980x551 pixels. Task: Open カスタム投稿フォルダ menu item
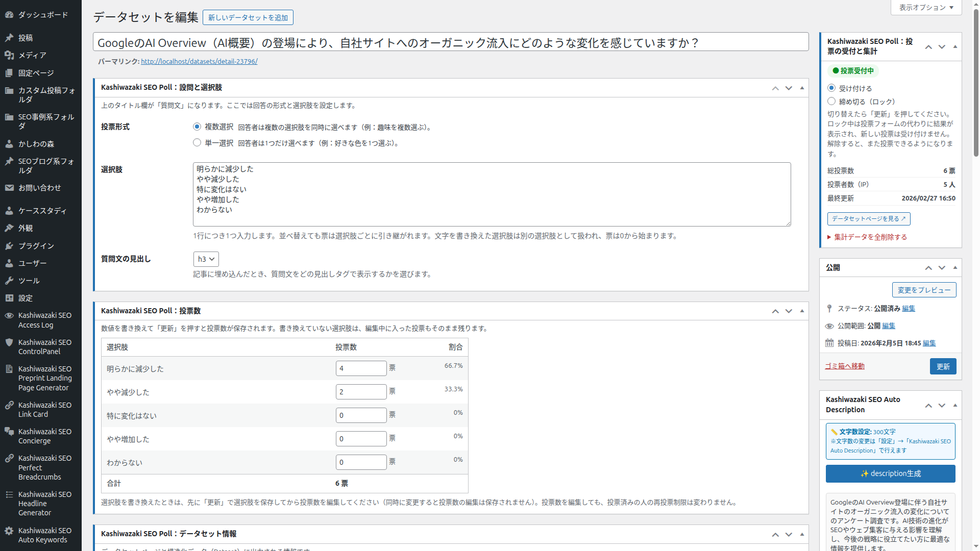[x=41, y=95]
